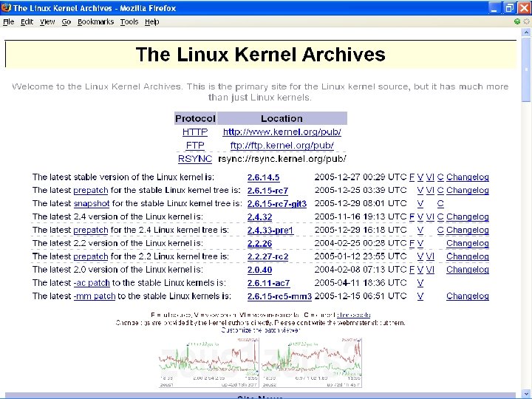Open the 2.6.15-rc7 prepatch link
This screenshot has width=532, height=399.
267,191
